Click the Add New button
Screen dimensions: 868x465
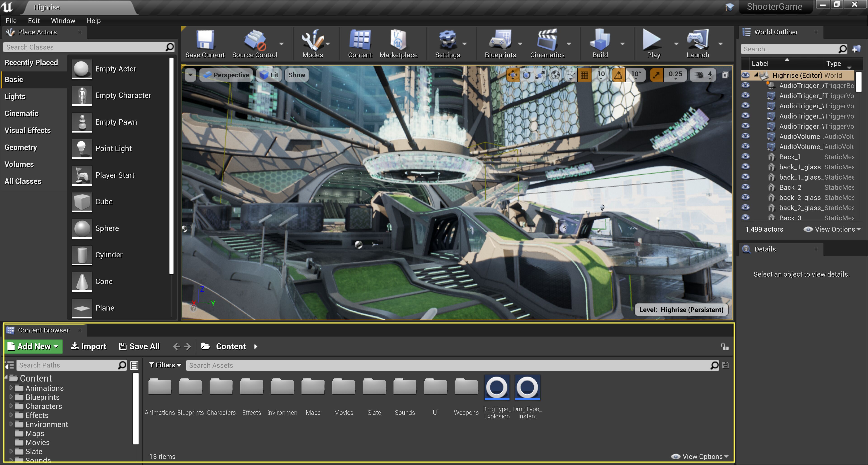click(33, 346)
